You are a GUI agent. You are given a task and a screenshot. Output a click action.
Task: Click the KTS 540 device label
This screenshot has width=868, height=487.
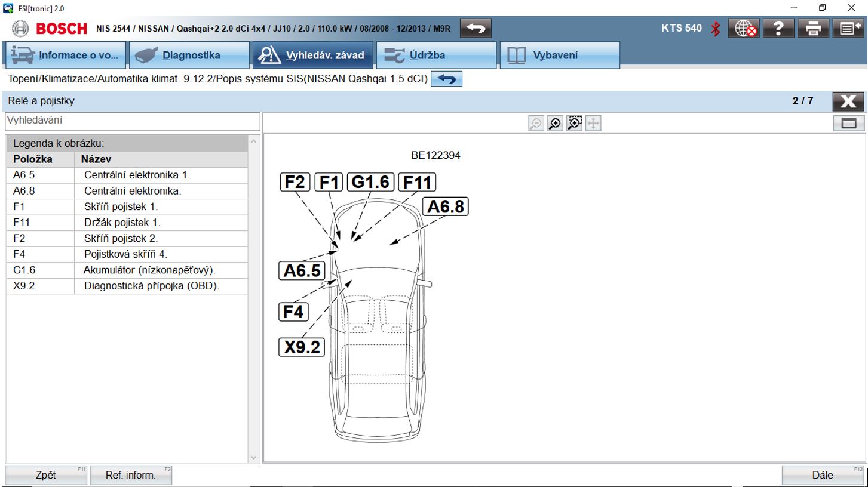pyautogui.click(x=682, y=28)
